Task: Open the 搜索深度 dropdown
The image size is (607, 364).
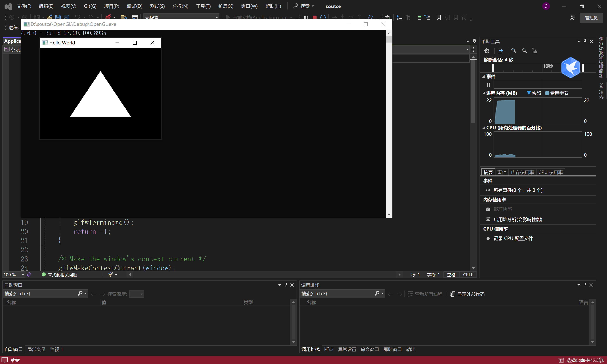Action: [x=137, y=294]
